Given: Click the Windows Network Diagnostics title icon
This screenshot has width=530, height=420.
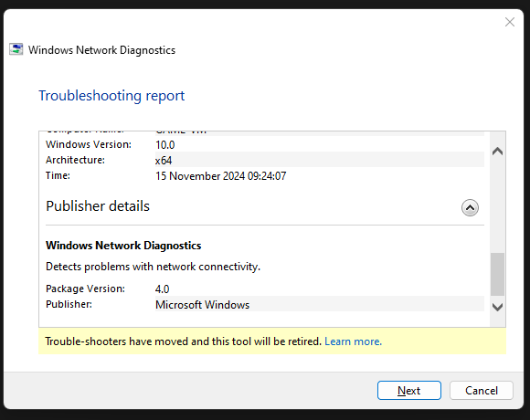Looking at the screenshot, I should point(16,49).
